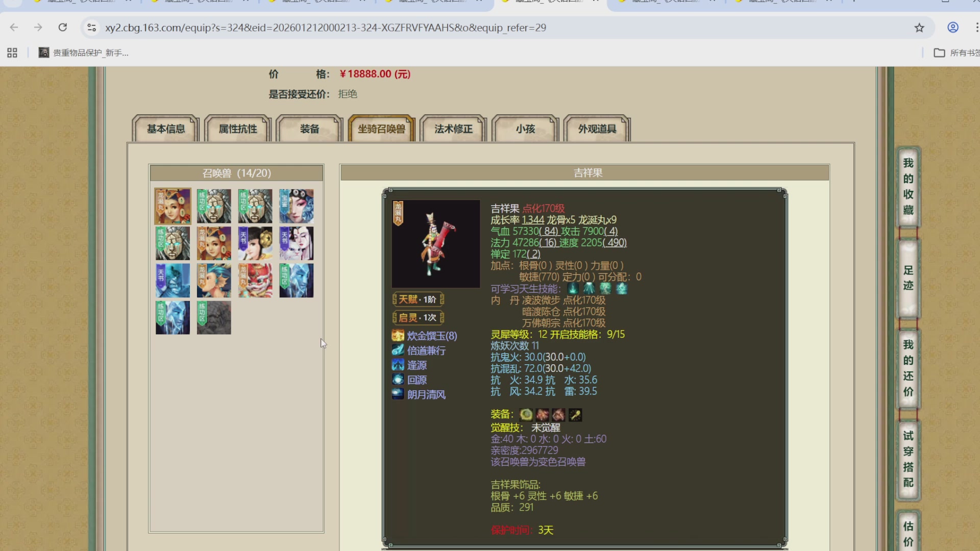Click the browser address bar URL
The width and height of the screenshot is (980, 551).
326,28
